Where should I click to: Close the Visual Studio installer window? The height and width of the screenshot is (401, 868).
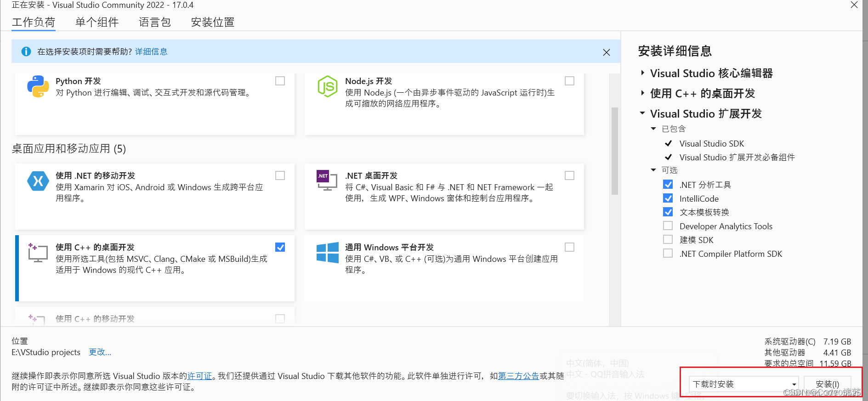point(854,5)
